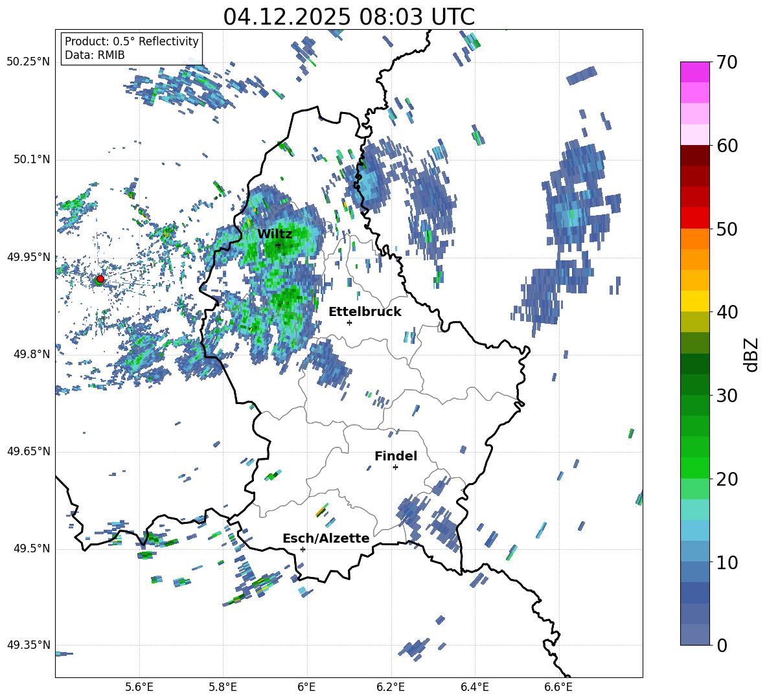This screenshot has width=767, height=700.
Task: Click the Findel city label
Action: coord(396,456)
